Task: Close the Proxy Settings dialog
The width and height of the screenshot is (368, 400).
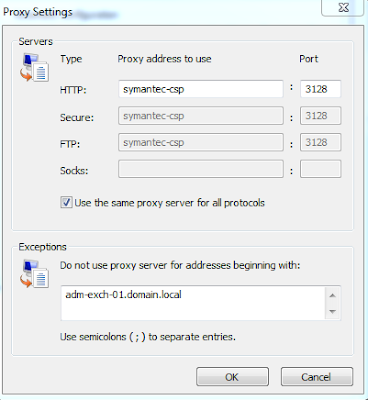Action: 343,8
